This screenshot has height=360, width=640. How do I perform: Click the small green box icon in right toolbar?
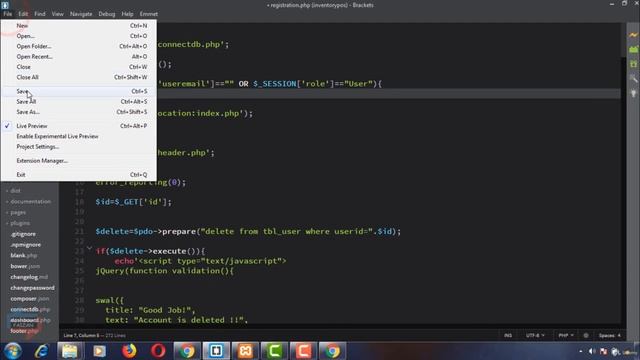click(633, 64)
